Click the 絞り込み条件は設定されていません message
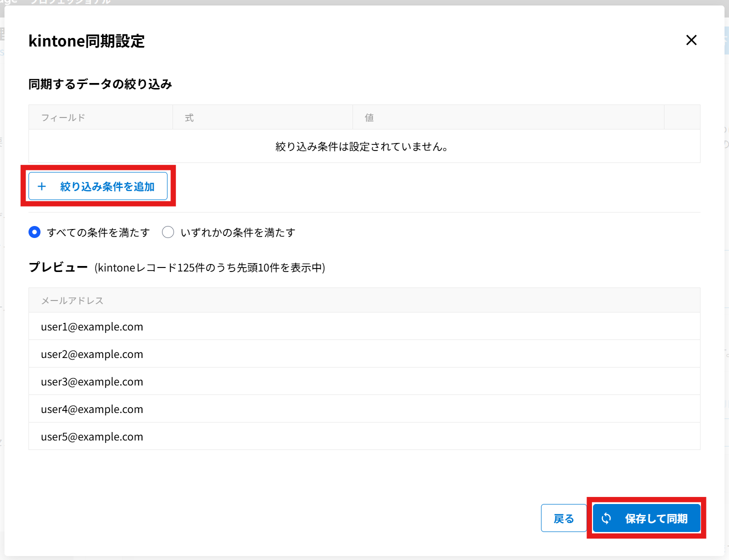The height and width of the screenshot is (560, 729). (x=361, y=146)
